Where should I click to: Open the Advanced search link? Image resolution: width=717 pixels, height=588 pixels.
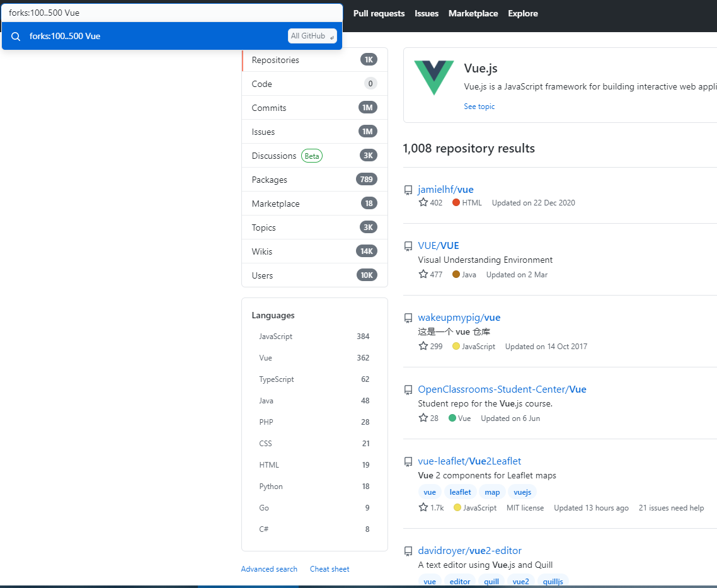[x=269, y=569]
